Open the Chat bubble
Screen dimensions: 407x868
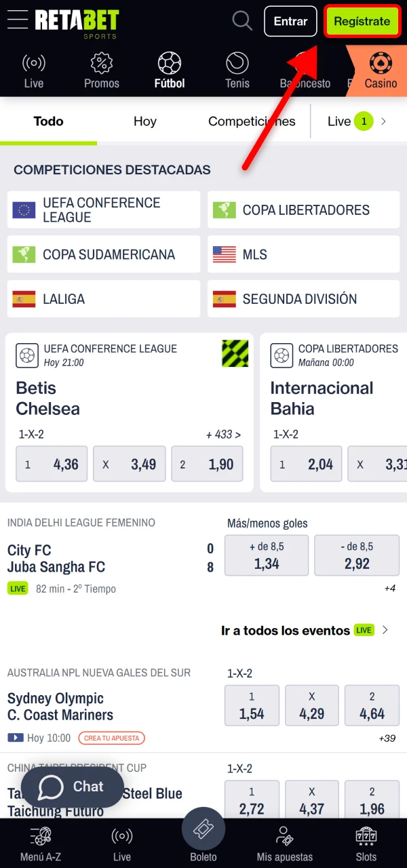pos(73,787)
